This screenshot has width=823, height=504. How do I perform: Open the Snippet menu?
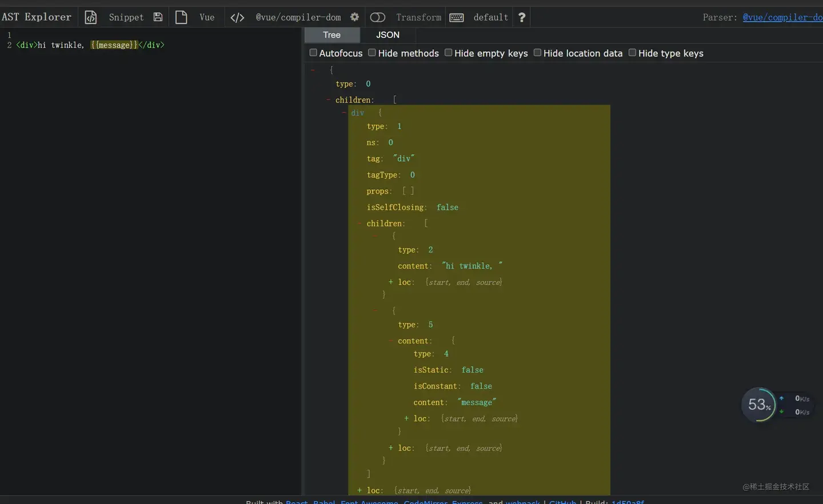pos(126,17)
